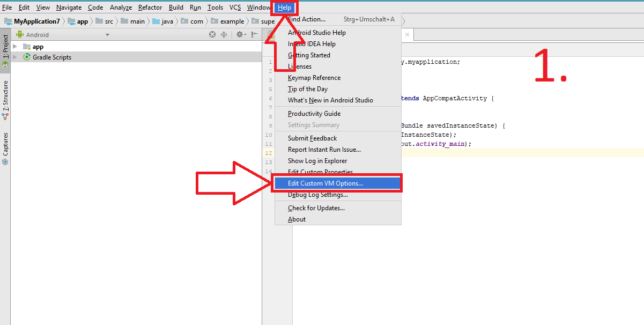The width and height of the screenshot is (644, 325).
Task: Open the About menu entry
Action: 338,219
